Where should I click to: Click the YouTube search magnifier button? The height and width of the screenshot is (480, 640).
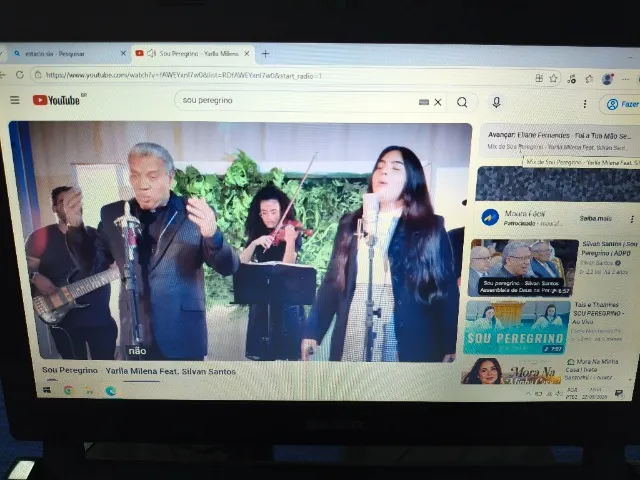462,102
